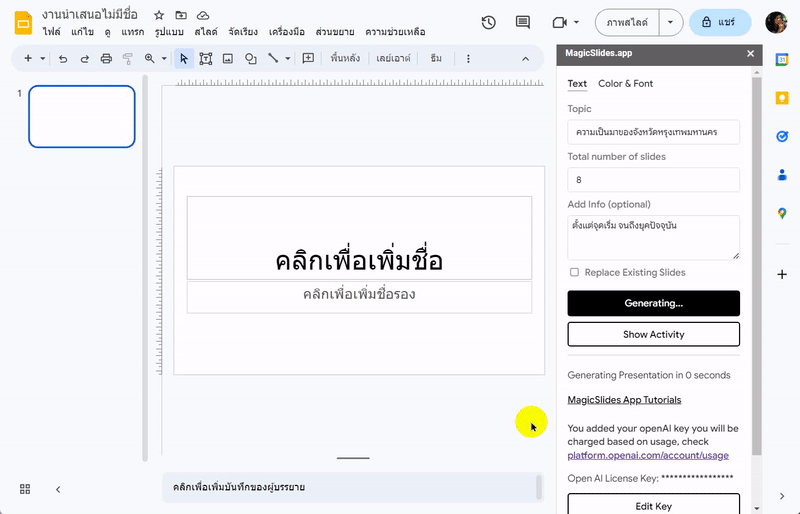Screen dimensions: 800x514
Task: Switch to grid view of slides
Action: tap(25, 489)
